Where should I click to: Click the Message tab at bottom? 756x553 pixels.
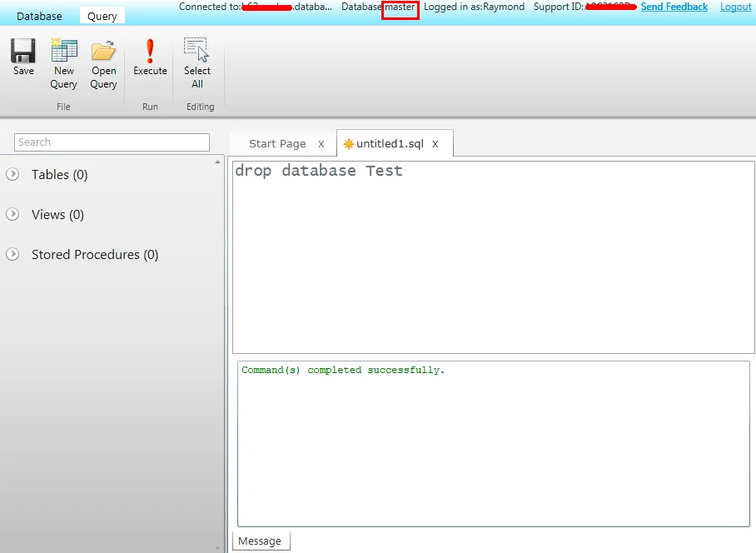(x=260, y=541)
